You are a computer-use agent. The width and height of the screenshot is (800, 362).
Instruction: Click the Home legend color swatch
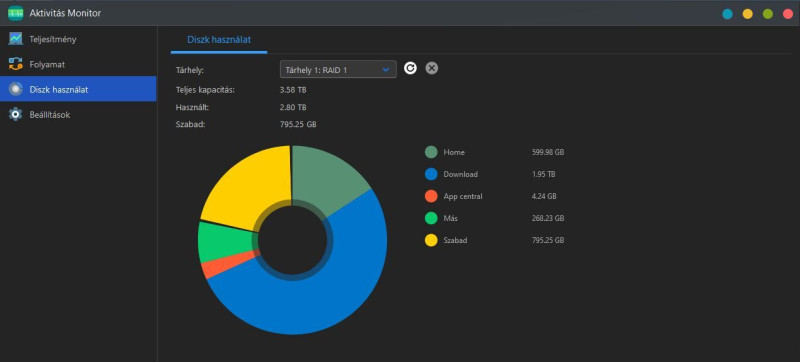pyautogui.click(x=431, y=152)
